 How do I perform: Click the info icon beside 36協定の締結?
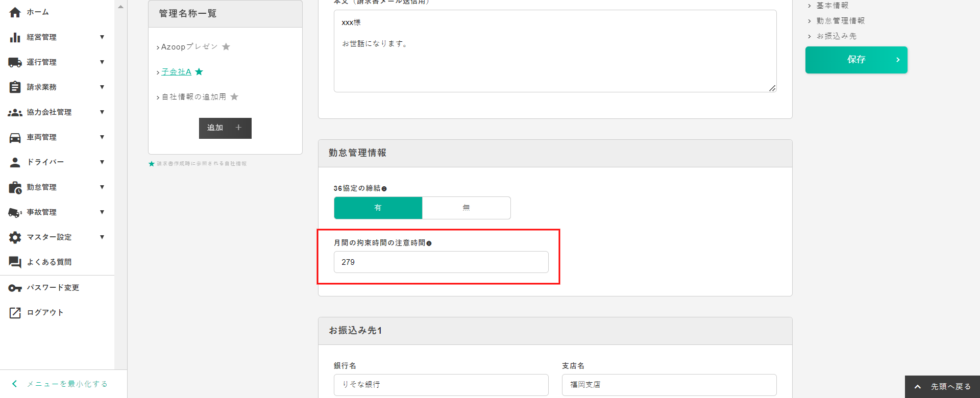tap(384, 189)
